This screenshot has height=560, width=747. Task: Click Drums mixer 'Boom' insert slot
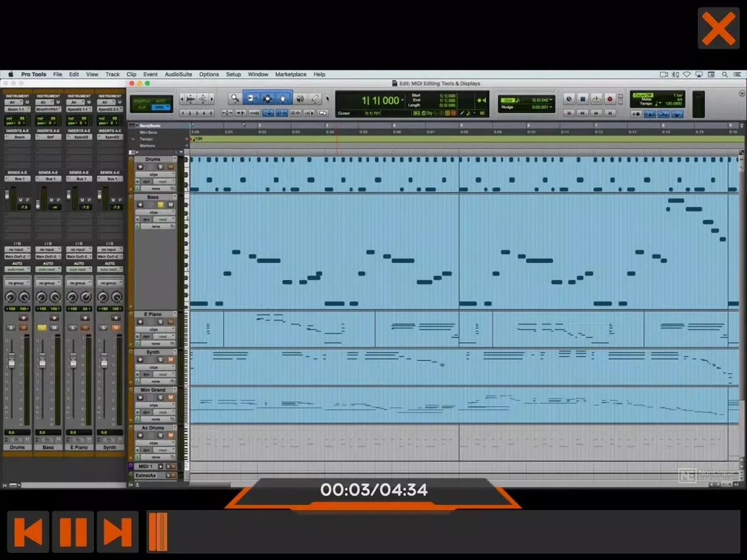17,137
